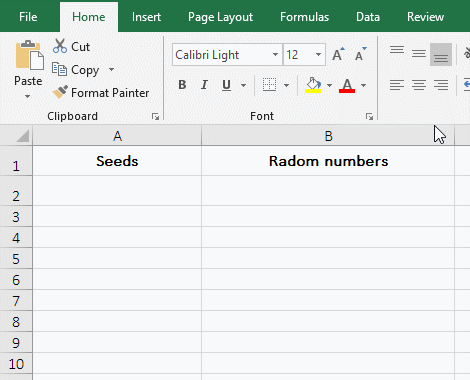Toggle Underline formatting

(226, 85)
